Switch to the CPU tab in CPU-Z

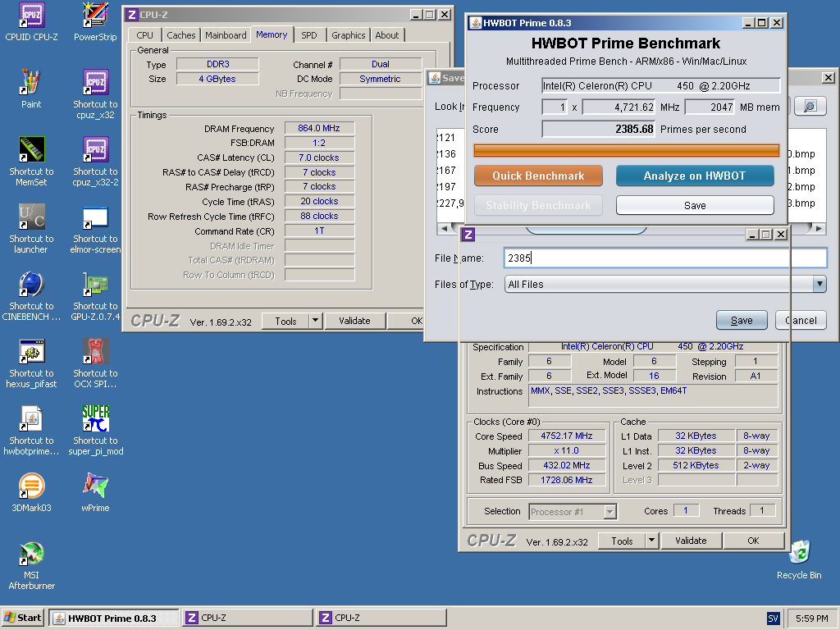point(144,34)
